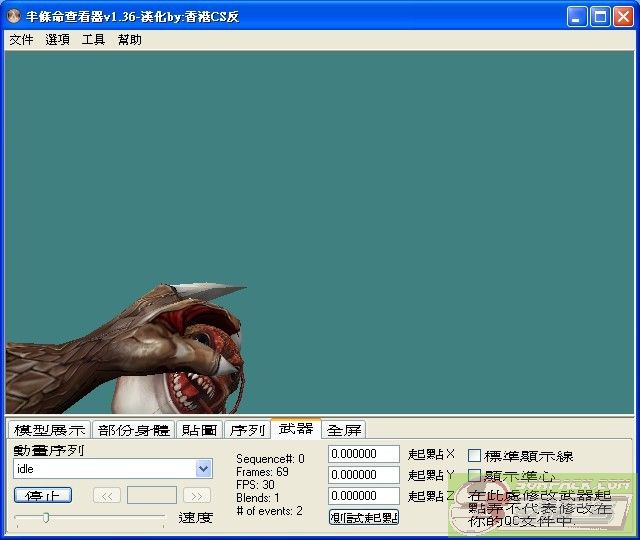The image size is (640, 540).
Task: Minimize the model viewer window
Action: (x=577, y=17)
